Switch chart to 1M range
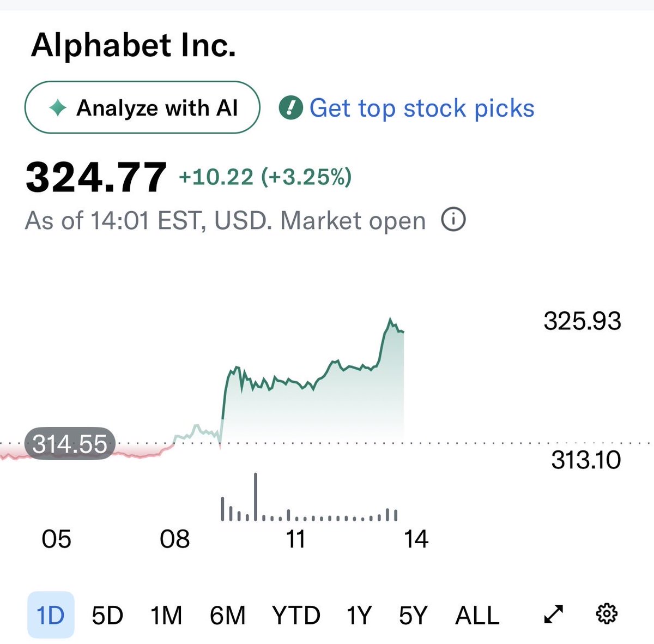 (x=166, y=615)
